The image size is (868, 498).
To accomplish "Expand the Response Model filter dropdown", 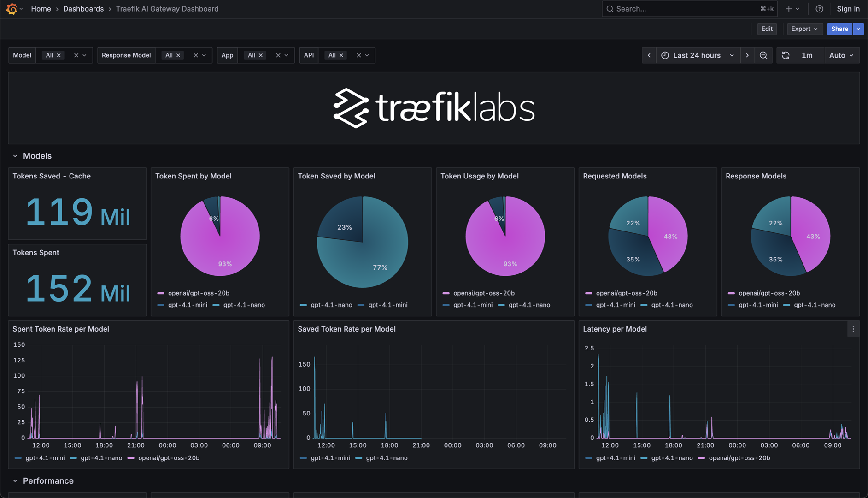I will pos(204,55).
